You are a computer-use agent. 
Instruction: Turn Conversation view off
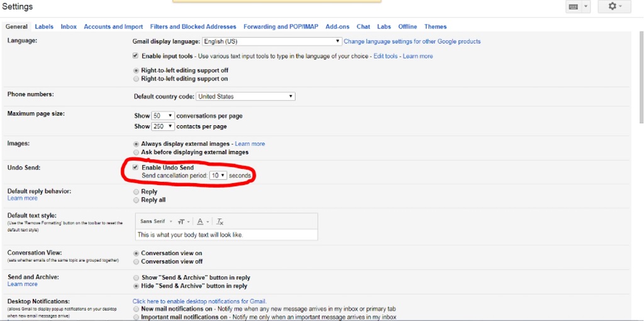click(x=136, y=261)
